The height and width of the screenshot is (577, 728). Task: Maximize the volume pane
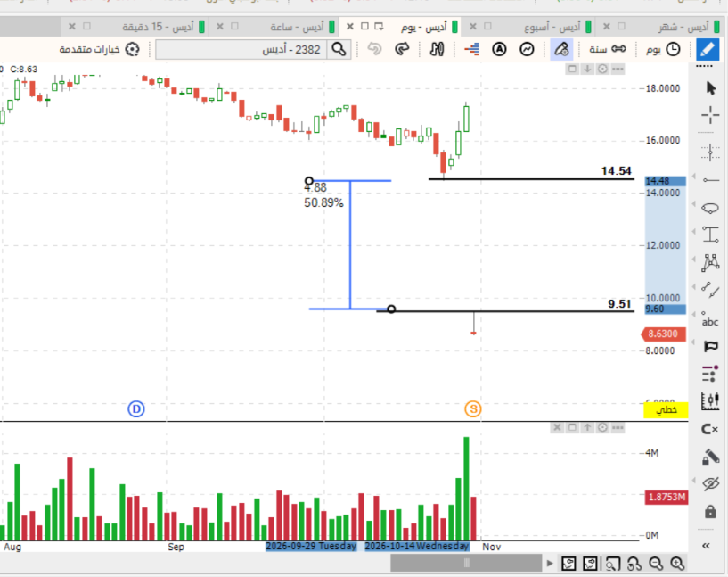point(572,427)
